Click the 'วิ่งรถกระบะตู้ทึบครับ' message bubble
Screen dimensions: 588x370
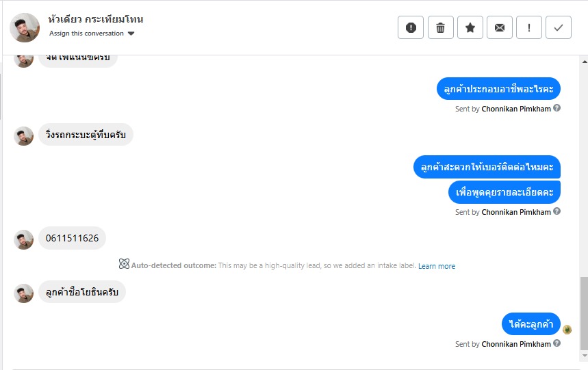tap(86, 135)
